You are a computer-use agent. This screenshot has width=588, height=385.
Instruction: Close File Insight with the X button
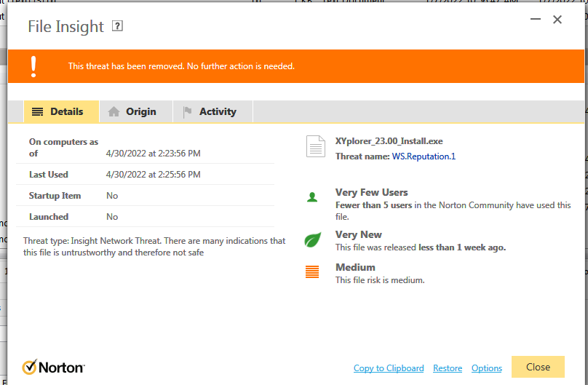coord(557,20)
